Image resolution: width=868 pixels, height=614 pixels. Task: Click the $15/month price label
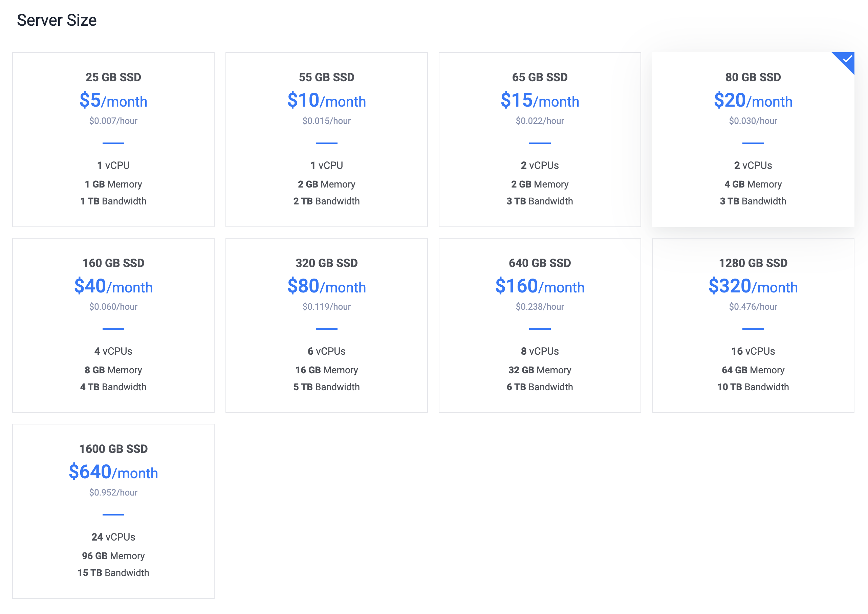[x=540, y=101]
